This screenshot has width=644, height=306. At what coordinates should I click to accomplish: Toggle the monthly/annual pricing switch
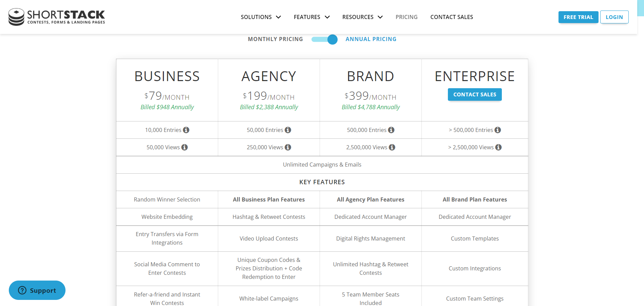(325, 39)
